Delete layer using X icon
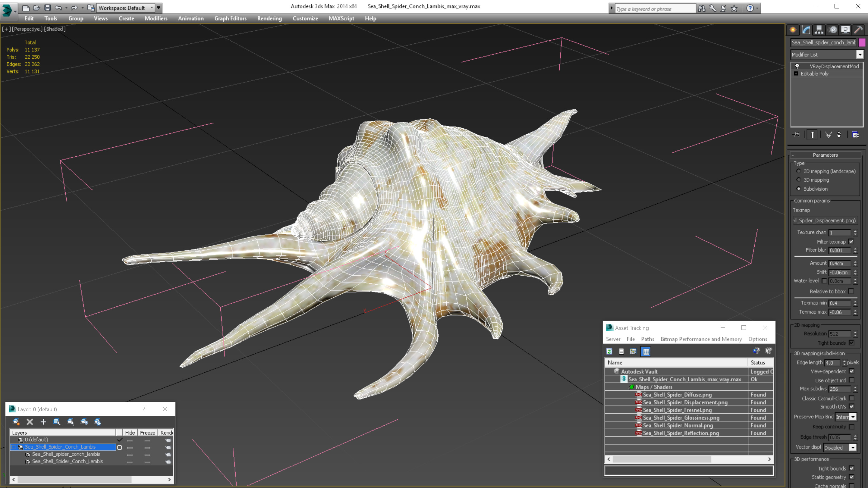The image size is (868, 488). tap(30, 422)
